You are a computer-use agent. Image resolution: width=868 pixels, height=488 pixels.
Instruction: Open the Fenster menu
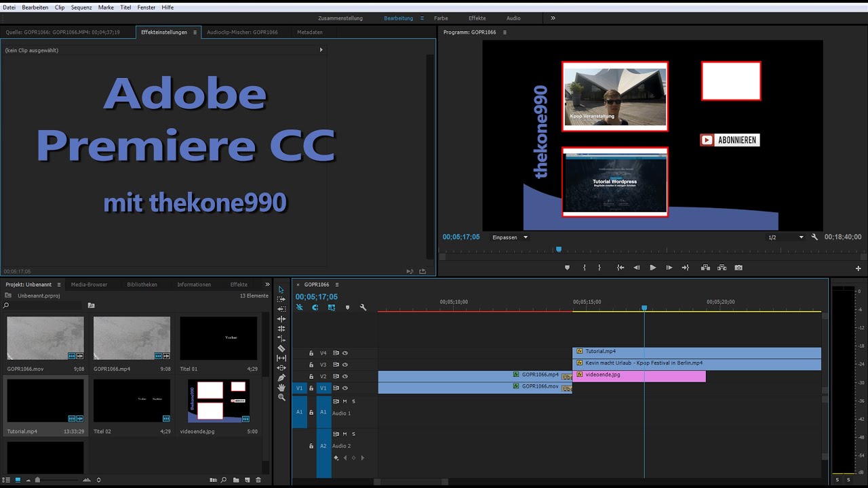(x=146, y=7)
